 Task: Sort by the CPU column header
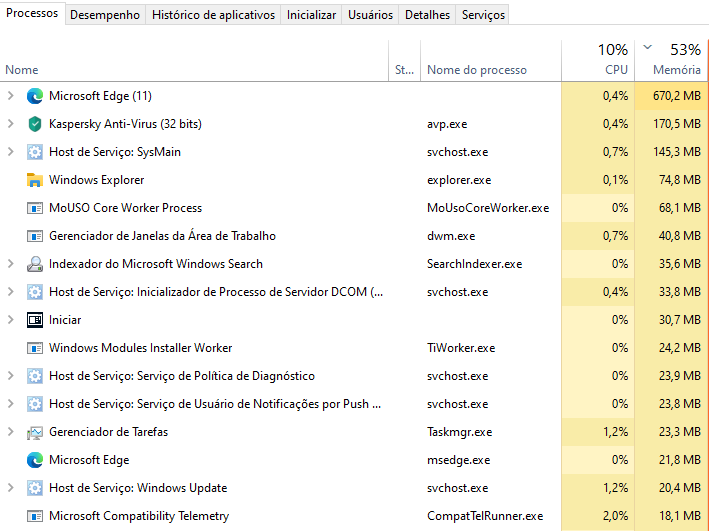pos(598,61)
